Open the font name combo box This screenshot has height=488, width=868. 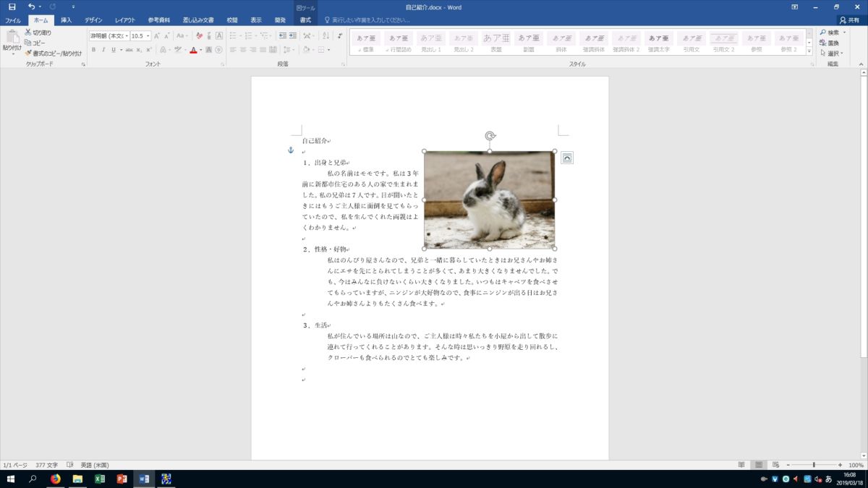[109, 35]
